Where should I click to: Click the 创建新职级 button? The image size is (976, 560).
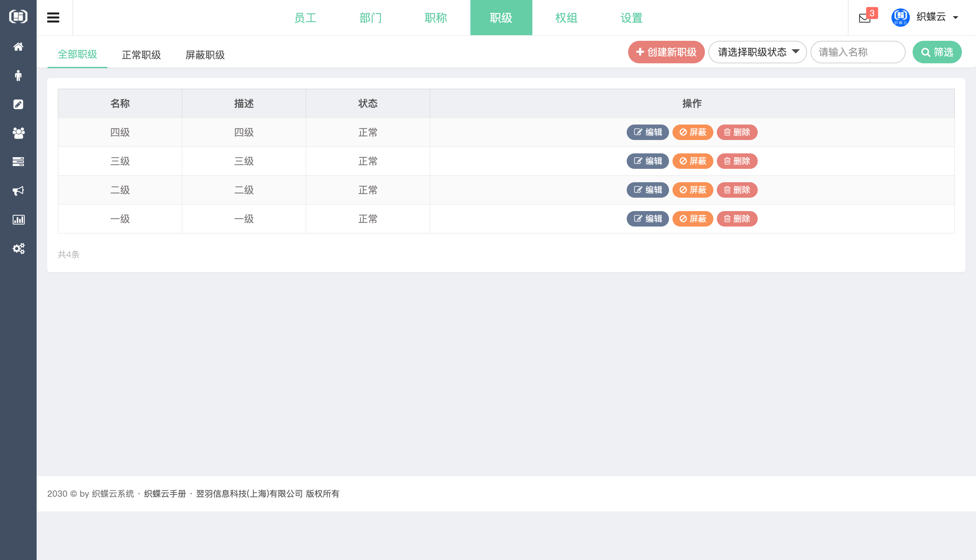coord(666,52)
